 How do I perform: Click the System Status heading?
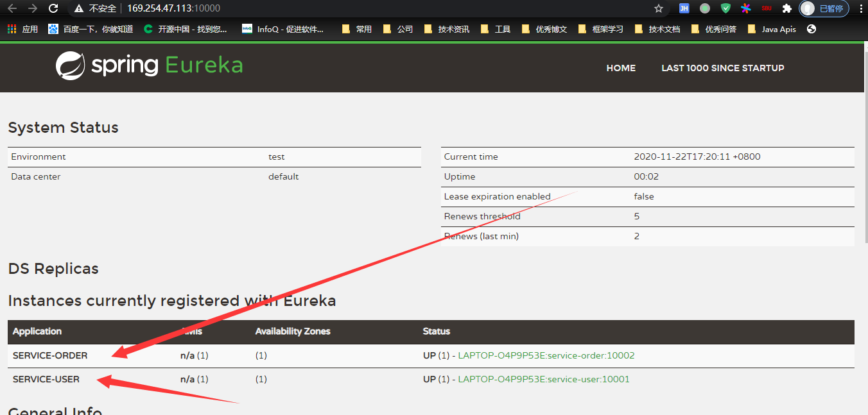[64, 128]
